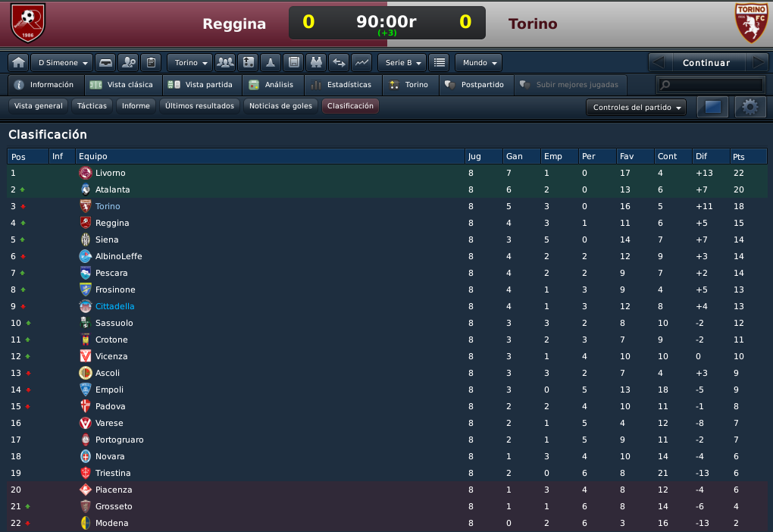Select the Tácticas sub-tab

click(92, 105)
